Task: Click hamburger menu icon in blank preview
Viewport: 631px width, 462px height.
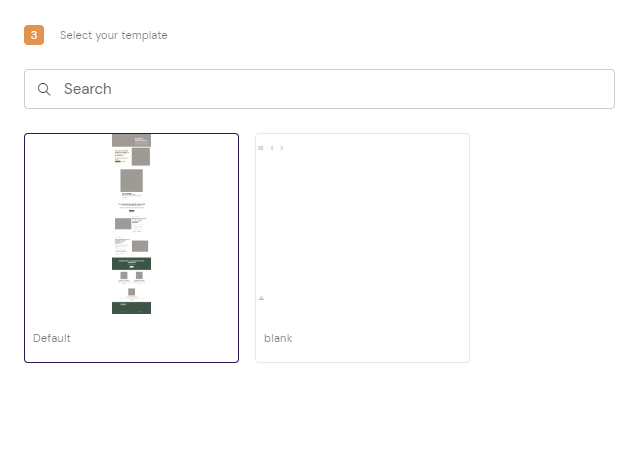Action: tap(261, 148)
